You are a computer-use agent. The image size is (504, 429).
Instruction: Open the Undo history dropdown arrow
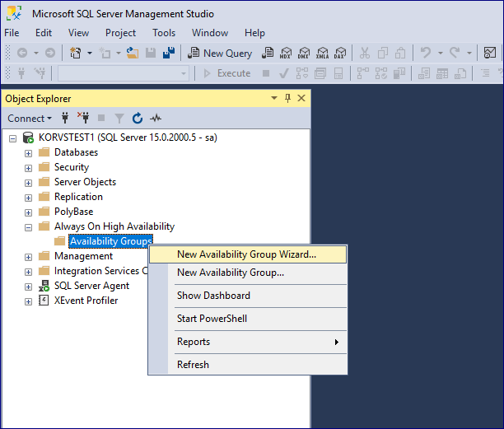click(x=441, y=53)
